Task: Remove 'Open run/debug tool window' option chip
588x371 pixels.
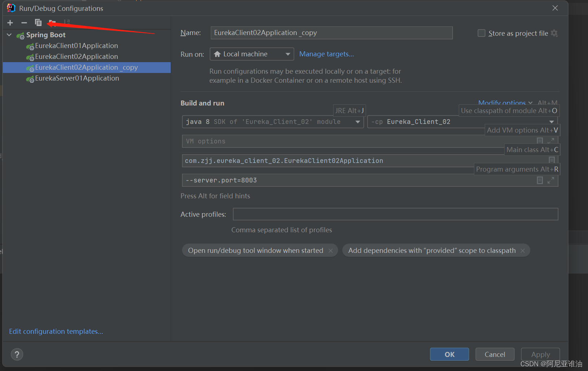Action: [x=331, y=250]
